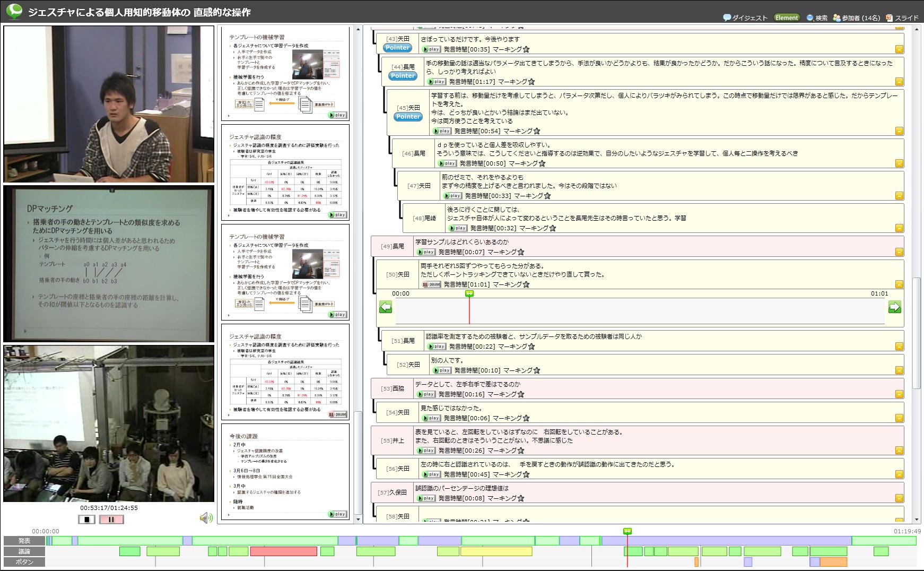
Task: Click the orange segment in the ボタン track
Action: tap(833, 562)
